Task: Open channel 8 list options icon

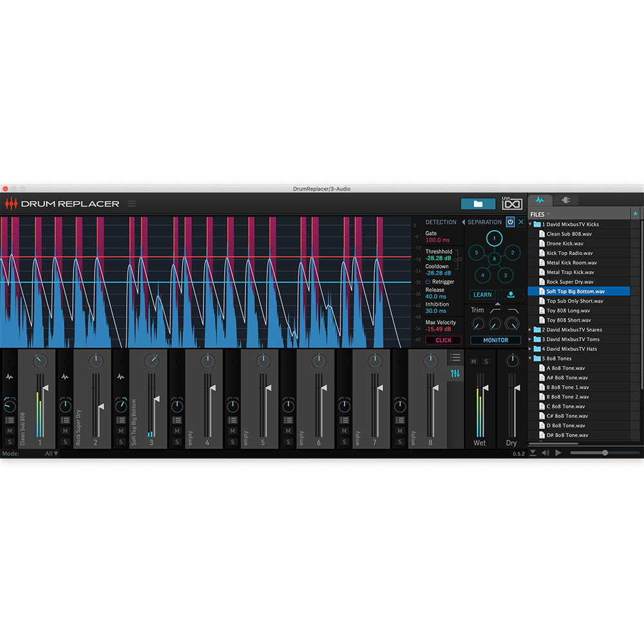Action: coord(400,420)
